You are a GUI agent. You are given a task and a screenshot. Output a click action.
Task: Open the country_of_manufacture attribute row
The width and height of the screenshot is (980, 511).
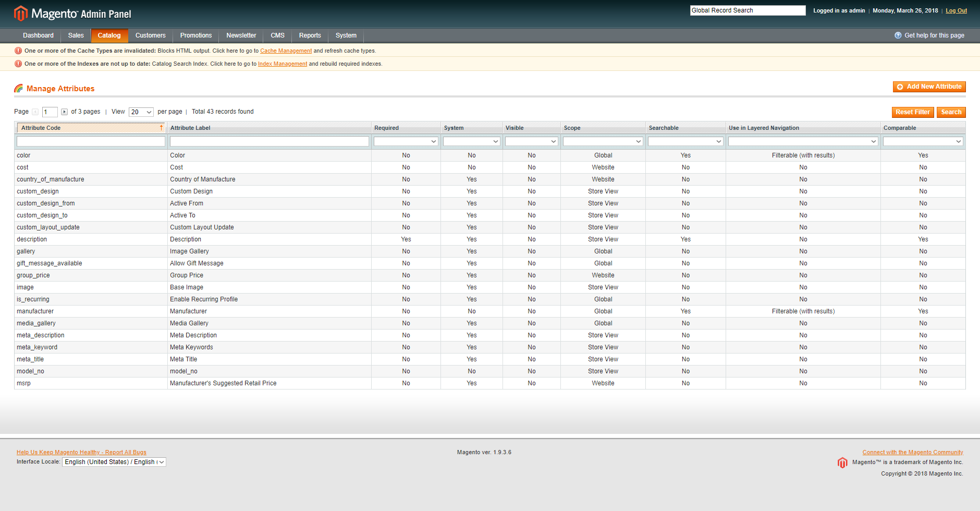(490, 179)
